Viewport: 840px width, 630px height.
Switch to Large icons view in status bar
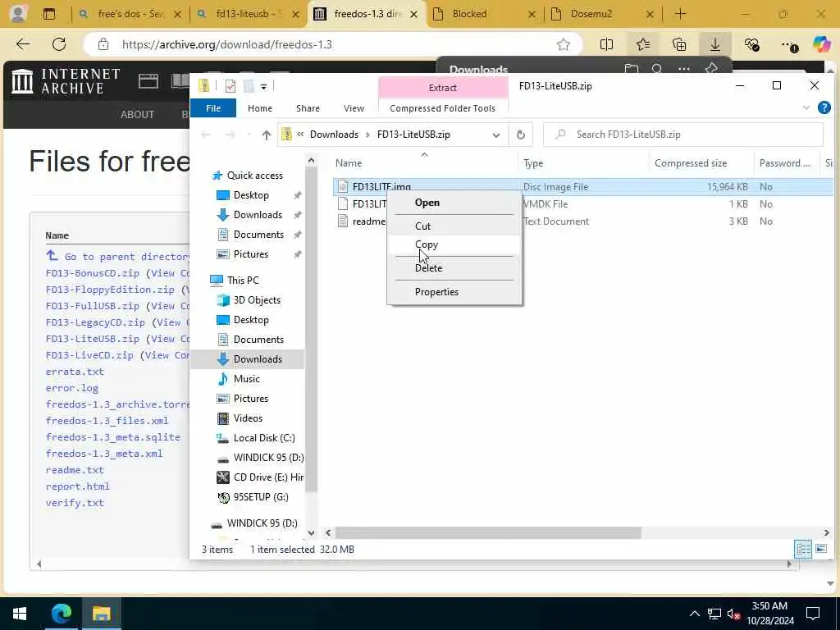point(820,549)
